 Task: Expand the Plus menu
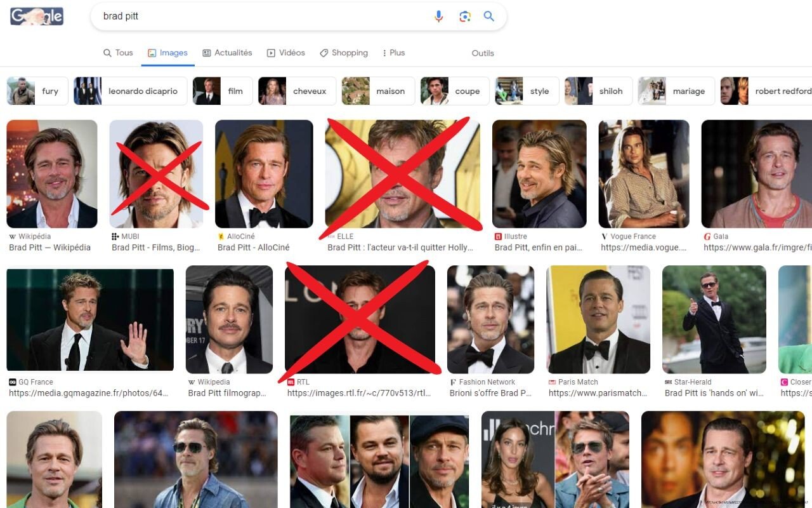pyautogui.click(x=393, y=53)
